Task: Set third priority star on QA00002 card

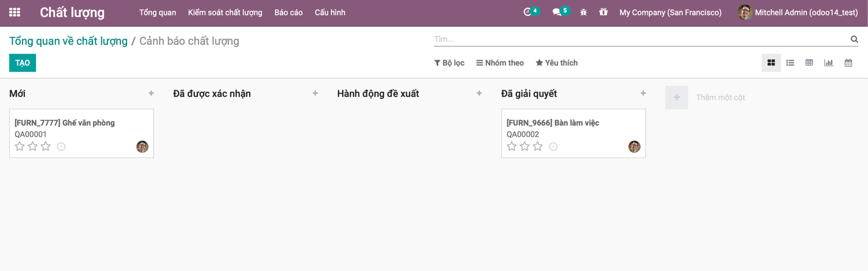Action: click(538, 146)
